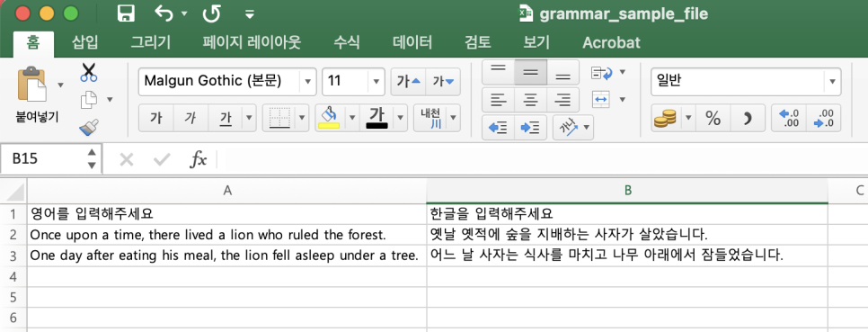Apply black font color
Image resolution: width=868 pixels, height=332 pixels.
(x=377, y=118)
